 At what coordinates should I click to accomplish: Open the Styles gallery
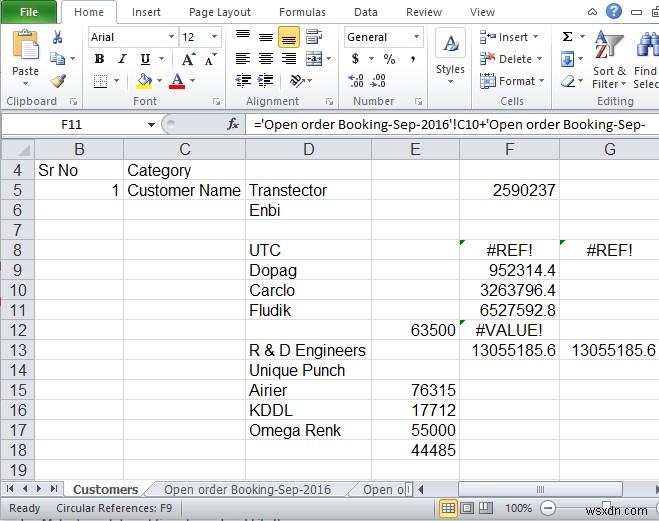450,56
